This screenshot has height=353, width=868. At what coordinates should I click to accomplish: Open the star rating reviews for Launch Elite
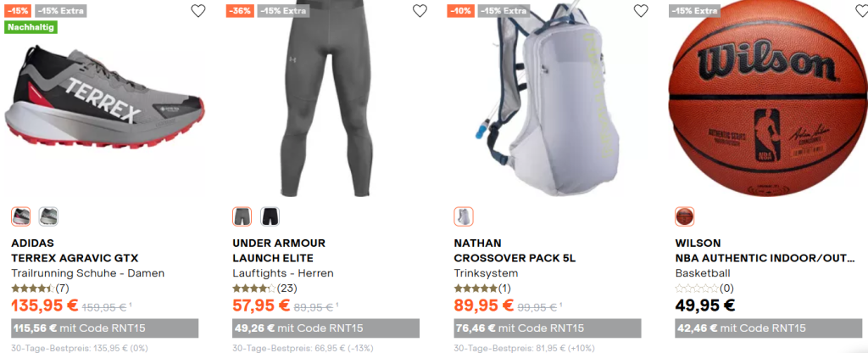point(264,289)
